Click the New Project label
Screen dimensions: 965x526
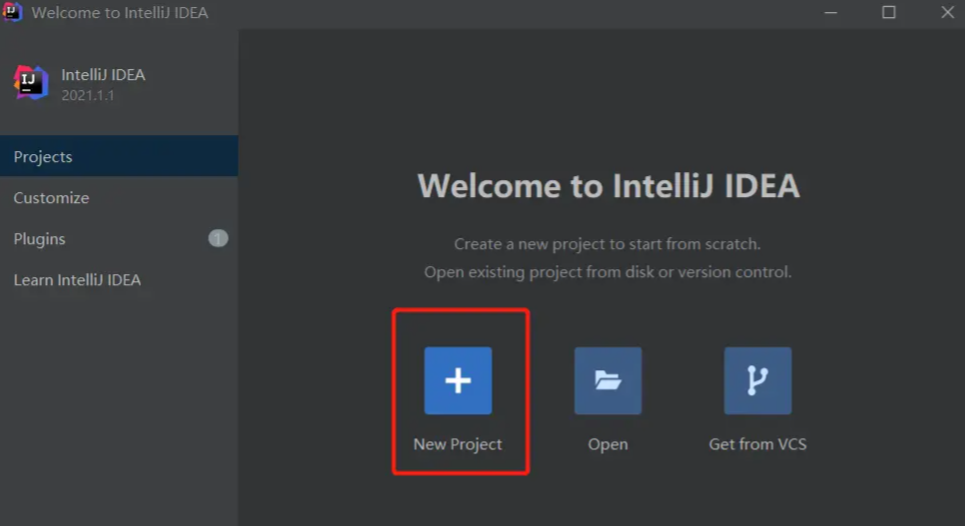pyautogui.click(x=457, y=444)
